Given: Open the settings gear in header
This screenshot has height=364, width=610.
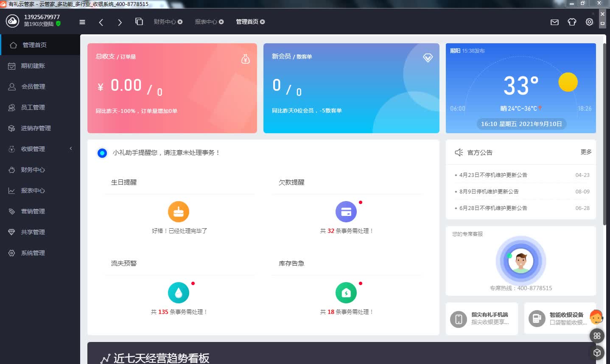Looking at the screenshot, I should pos(589,22).
